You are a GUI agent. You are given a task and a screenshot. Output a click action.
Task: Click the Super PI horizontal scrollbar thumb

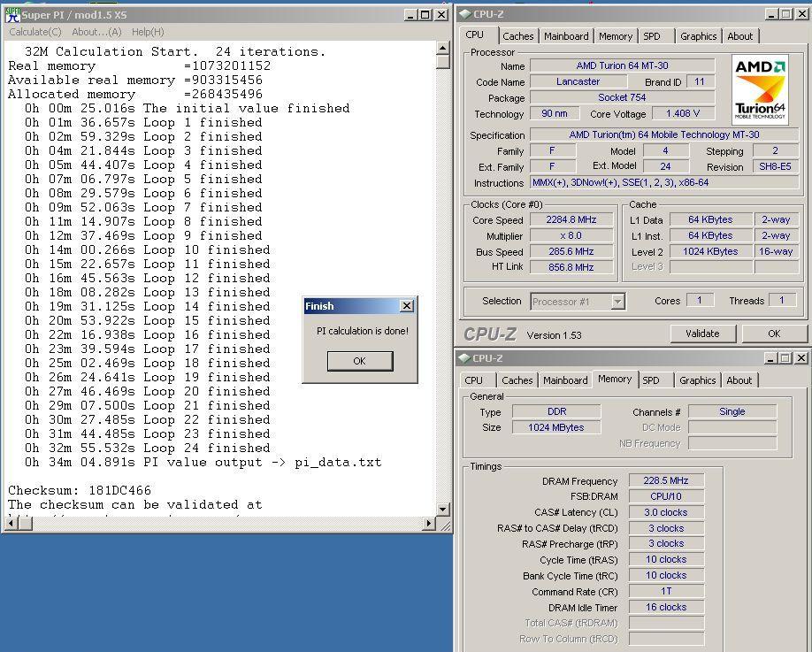[26, 523]
